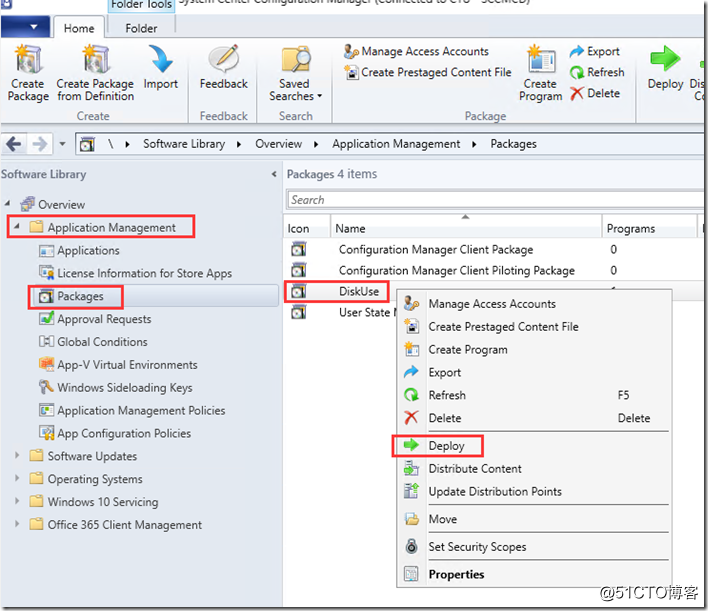708x611 pixels.
Task: Click Overview in breadcrumb path
Action: coord(278,144)
